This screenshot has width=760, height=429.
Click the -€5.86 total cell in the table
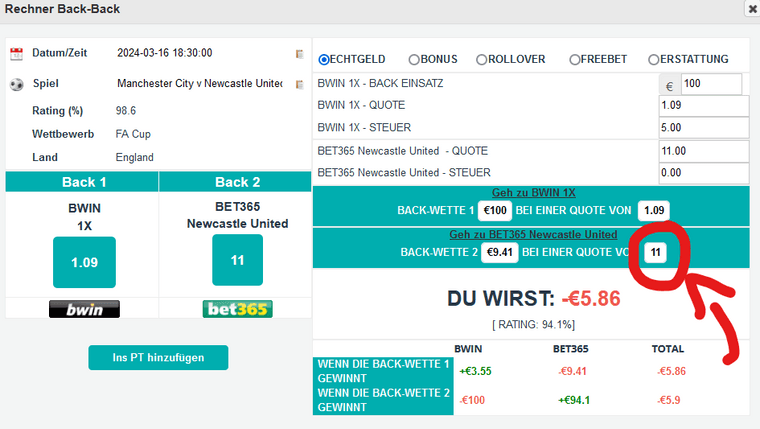click(671, 371)
